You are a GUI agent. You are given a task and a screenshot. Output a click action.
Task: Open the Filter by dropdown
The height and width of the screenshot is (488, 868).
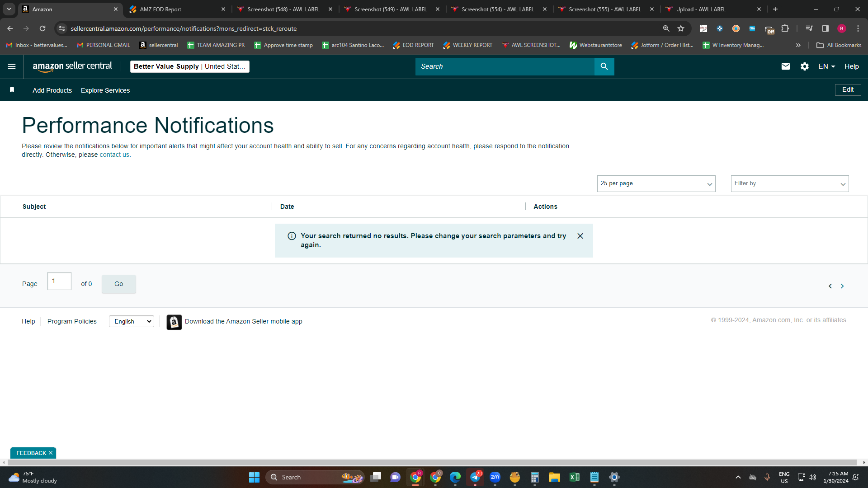point(790,183)
